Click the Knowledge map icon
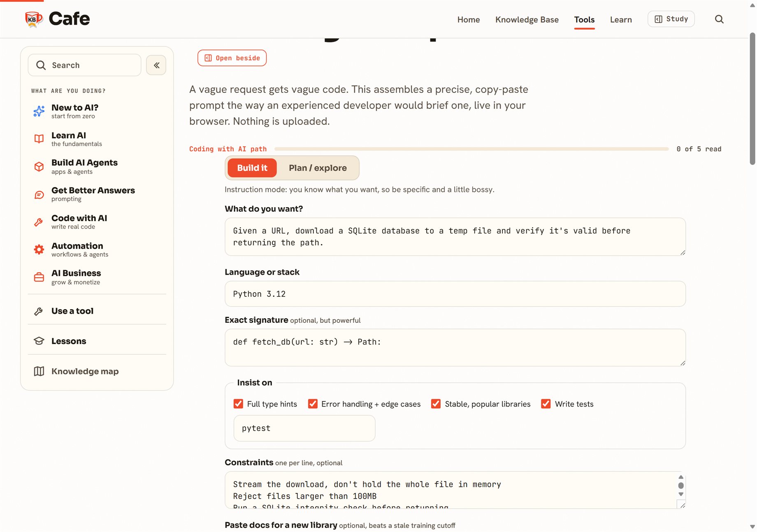The height and width of the screenshot is (532, 757). tap(39, 371)
